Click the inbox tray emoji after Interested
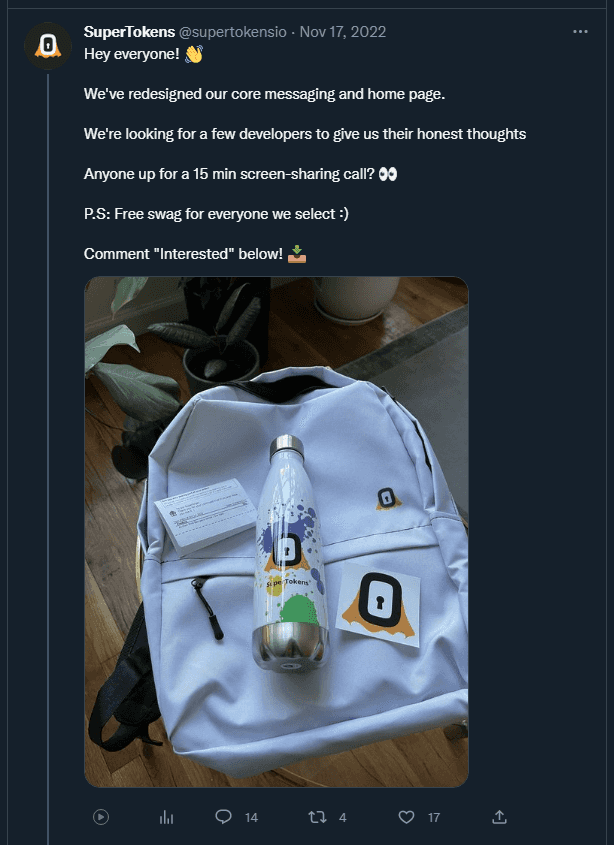614x845 pixels. [x=297, y=254]
